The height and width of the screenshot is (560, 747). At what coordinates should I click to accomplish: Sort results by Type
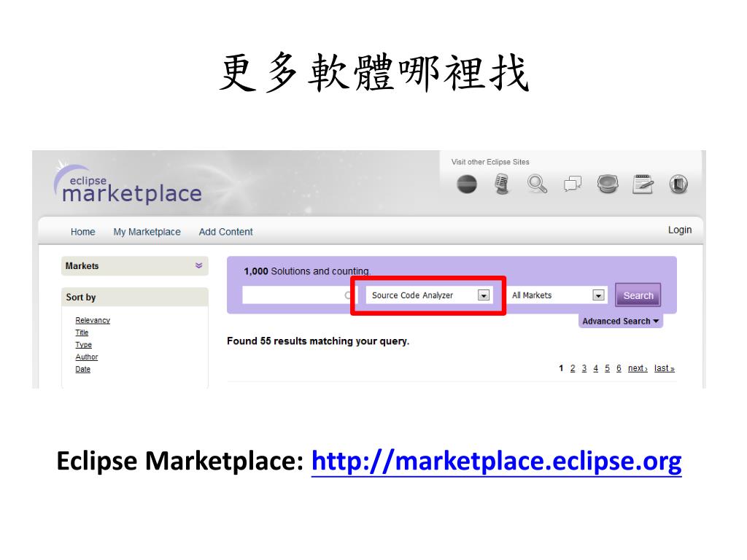(x=83, y=345)
